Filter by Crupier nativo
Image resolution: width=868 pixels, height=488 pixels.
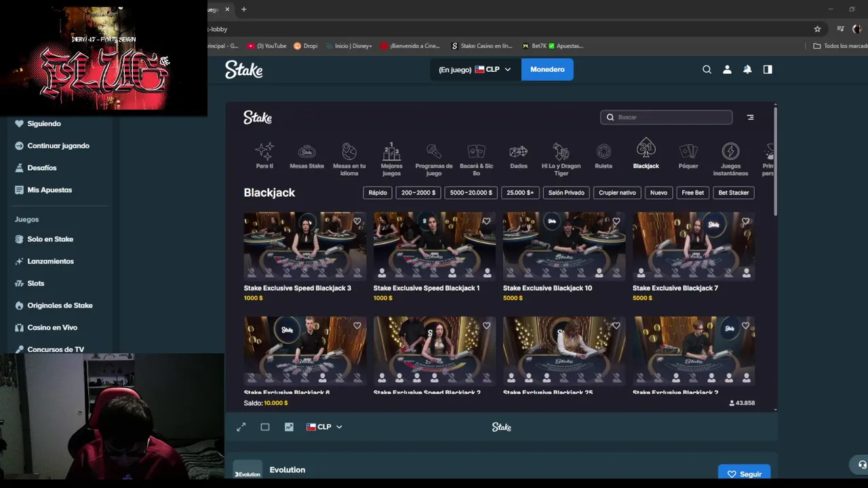pyautogui.click(x=617, y=192)
